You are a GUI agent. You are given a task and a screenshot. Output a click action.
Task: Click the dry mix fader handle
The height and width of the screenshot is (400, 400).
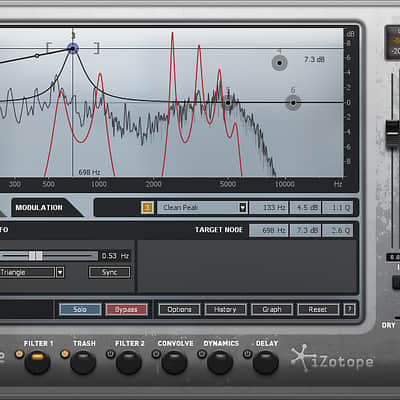(392, 134)
